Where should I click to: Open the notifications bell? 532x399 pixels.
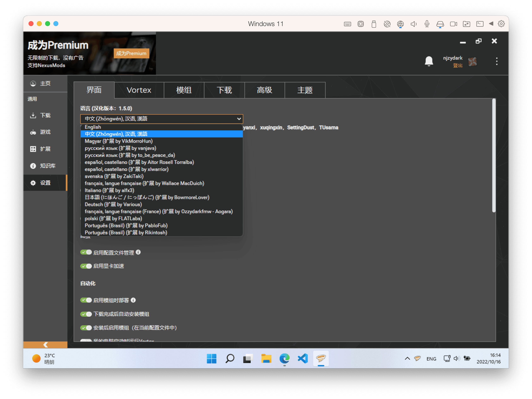[x=429, y=61]
